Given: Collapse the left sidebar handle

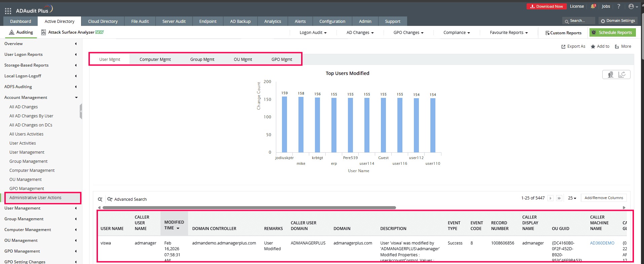Looking at the screenshot, I should [x=81, y=111].
